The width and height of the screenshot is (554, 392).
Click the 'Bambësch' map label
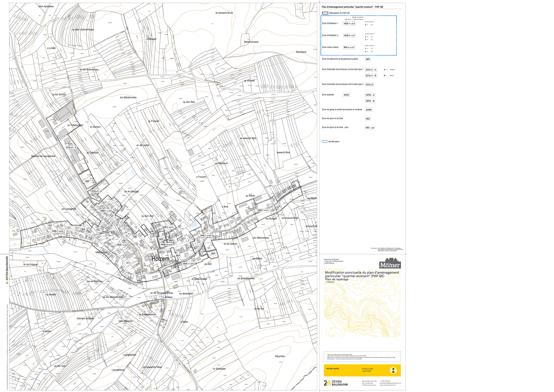(x=301, y=52)
